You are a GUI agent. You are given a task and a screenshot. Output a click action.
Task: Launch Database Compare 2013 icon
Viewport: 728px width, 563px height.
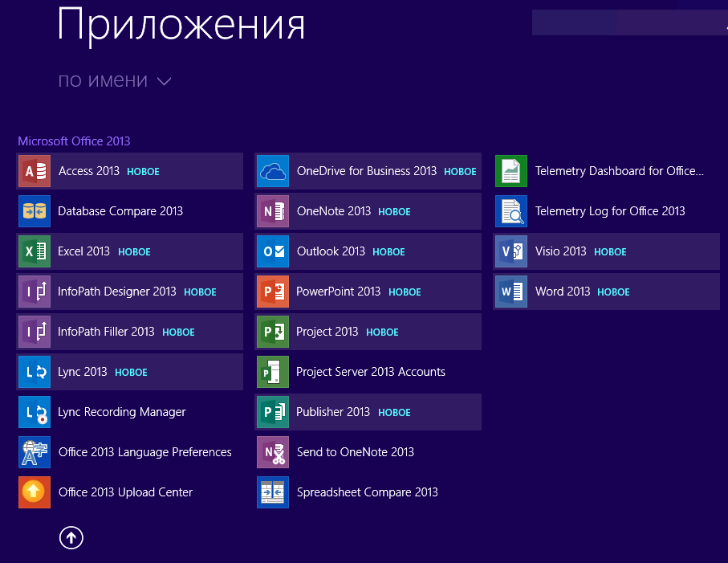point(35,211)
